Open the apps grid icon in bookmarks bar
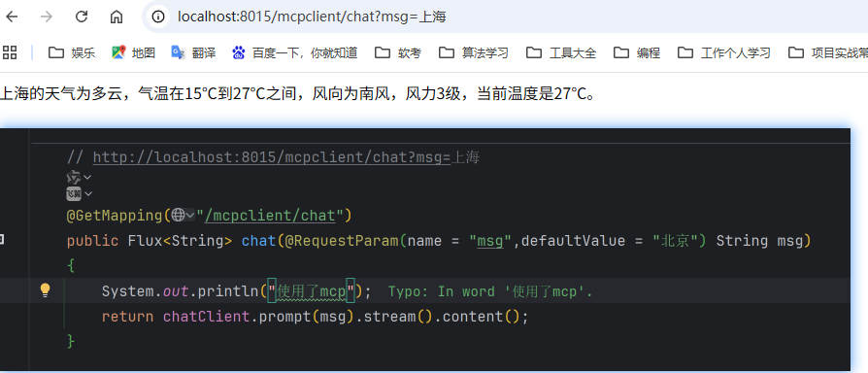The height and width of the screenshot is (373, 868). click(x=10, y=52)
